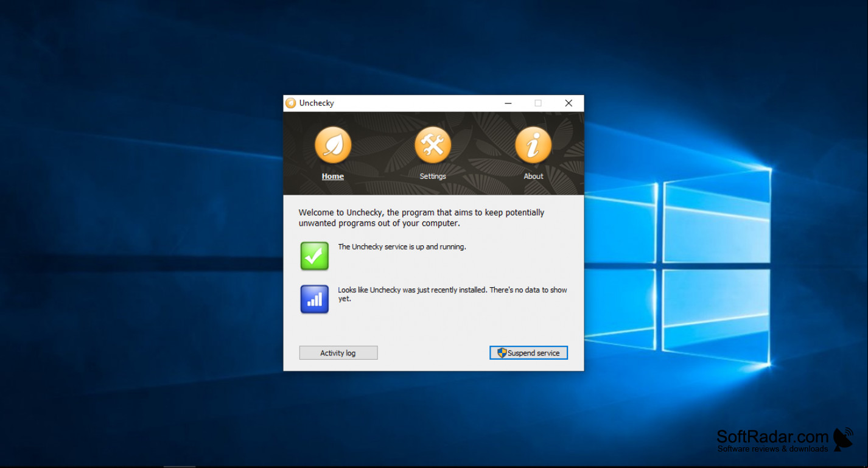Click the 'Welcome to Unchecky' message
Image resolution: width=868 pixels, height=468 pixels.
[x=421, y=218]
